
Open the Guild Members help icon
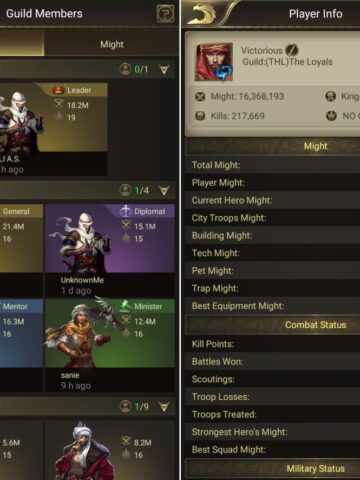click(165, 13)
